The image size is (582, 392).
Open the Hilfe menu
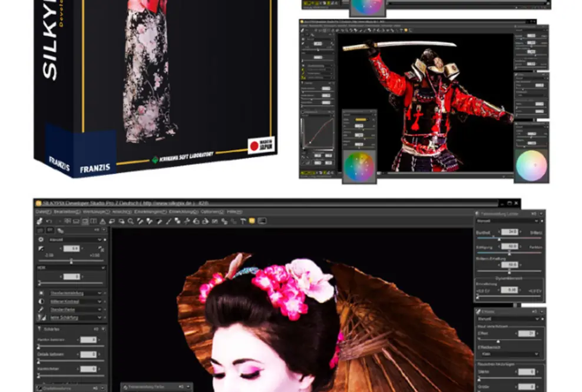(234, 212)
